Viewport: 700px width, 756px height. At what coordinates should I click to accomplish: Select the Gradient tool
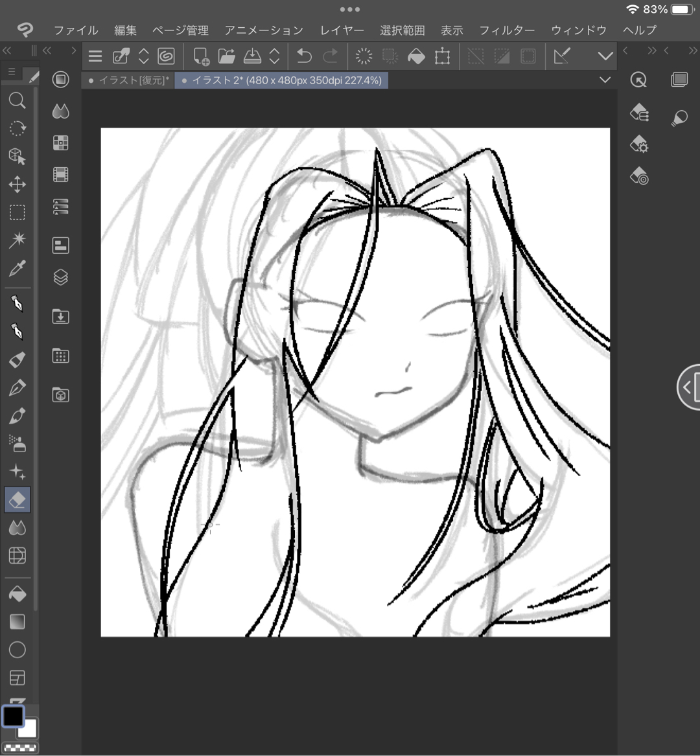(x=17, y=622)
